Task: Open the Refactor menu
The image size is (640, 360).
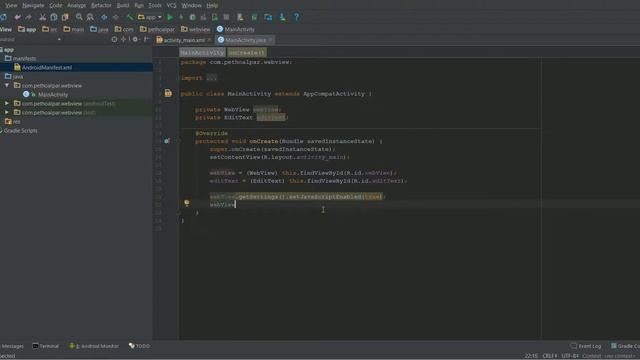Action: (101, 5)
